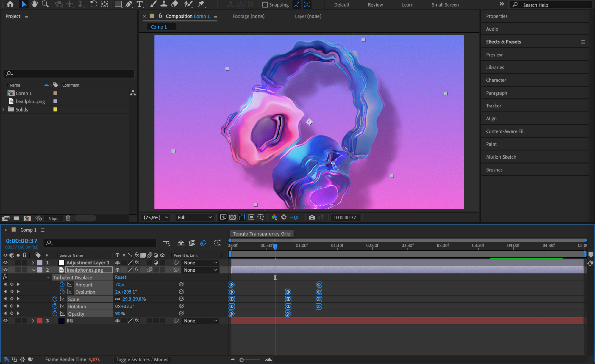The width and height of the screenshot is (595, 364).
Task: Switch to the Review workspace
Action: click(x=375, y=5)
